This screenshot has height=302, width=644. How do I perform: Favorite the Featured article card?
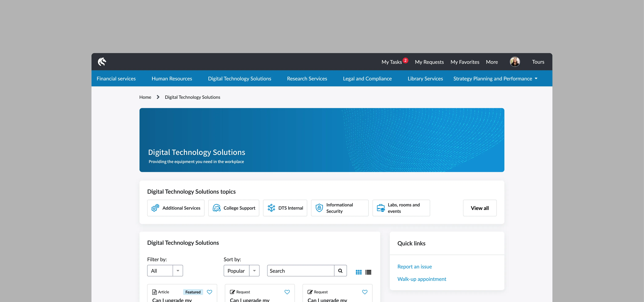(x=210, y=292)
